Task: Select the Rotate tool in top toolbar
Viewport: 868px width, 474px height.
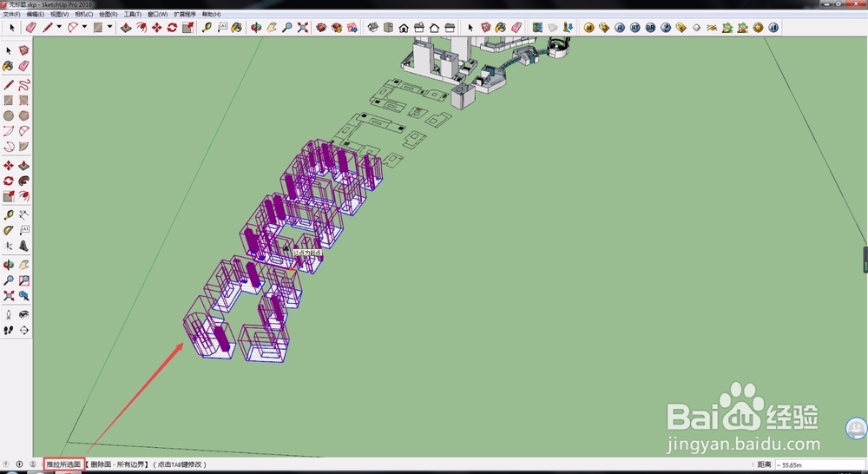Action: [x=172, y=27]
